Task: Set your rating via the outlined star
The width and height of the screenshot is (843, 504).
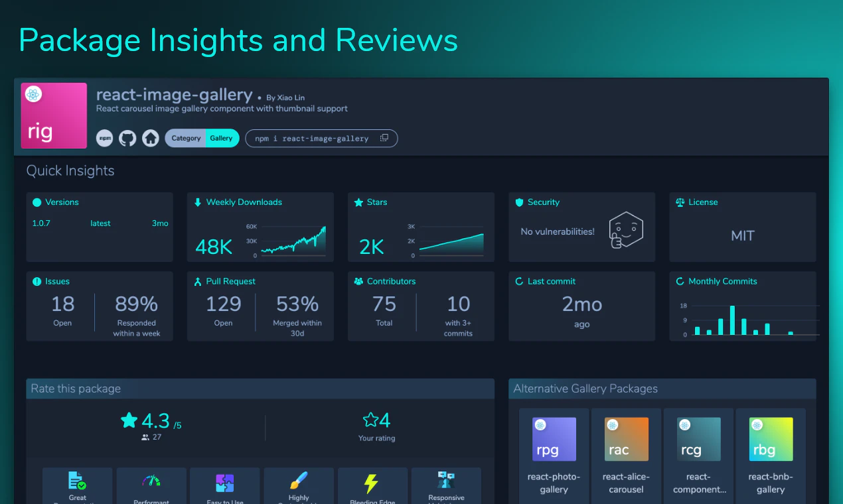Action: pyautogui.click(x=370, y=420)
